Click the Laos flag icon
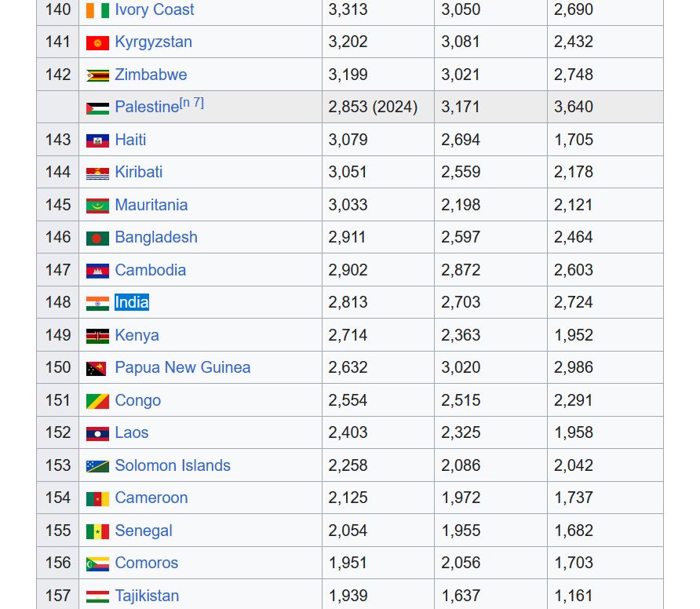The width and height of the screenshot is (700, 609). [x=97, y=435]
